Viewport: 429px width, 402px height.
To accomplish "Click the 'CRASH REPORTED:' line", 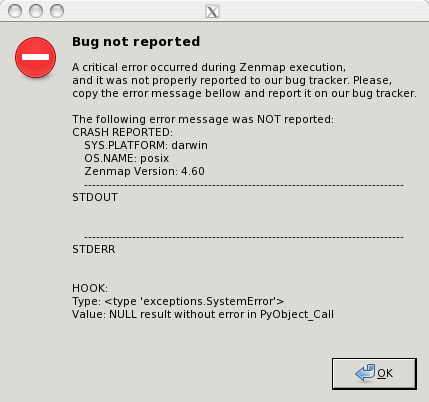I will click(x=123, y=132).
